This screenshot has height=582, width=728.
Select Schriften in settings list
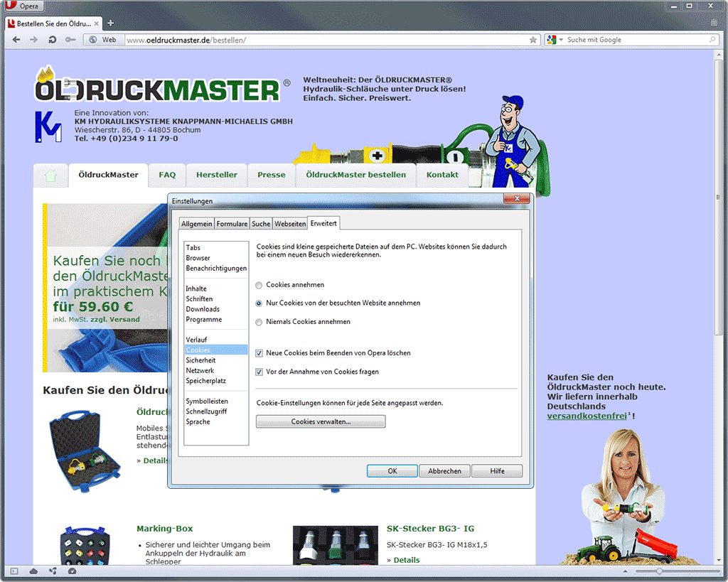coord(216,299)
